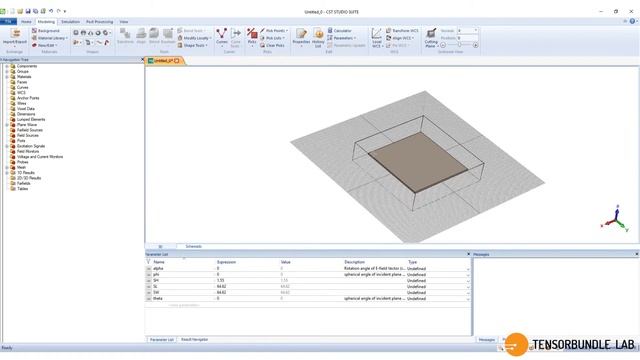Create a Brick shape

[76, 33]
